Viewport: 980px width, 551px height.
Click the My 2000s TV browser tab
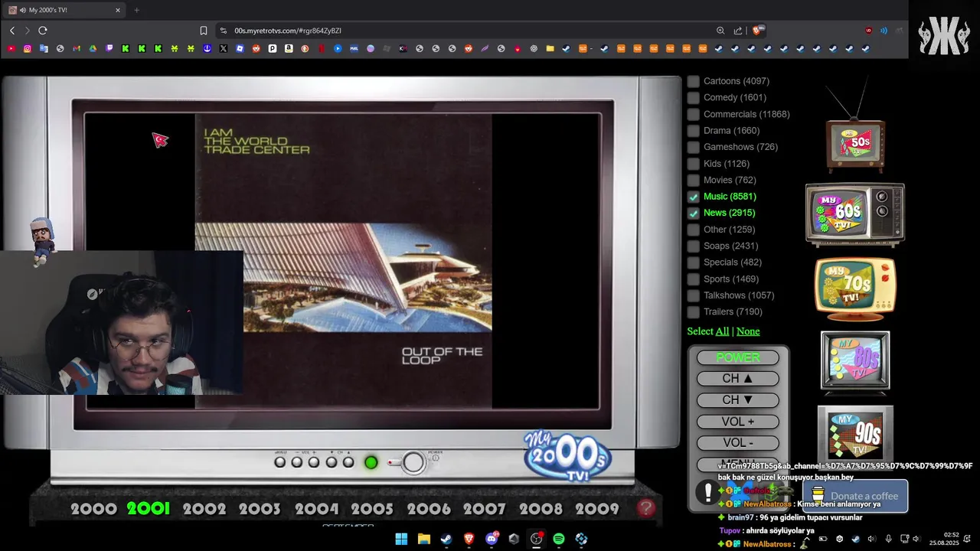pos(65,10)
